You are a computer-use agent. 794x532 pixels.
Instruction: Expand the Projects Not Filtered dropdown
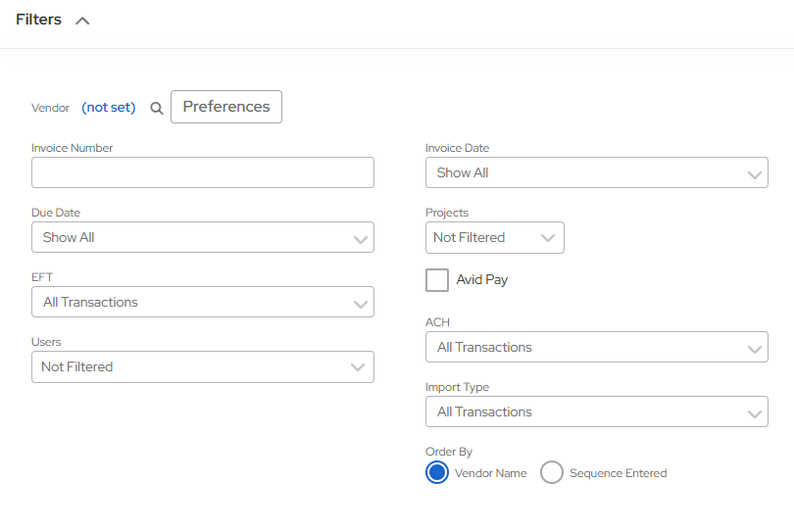(494, 237)
